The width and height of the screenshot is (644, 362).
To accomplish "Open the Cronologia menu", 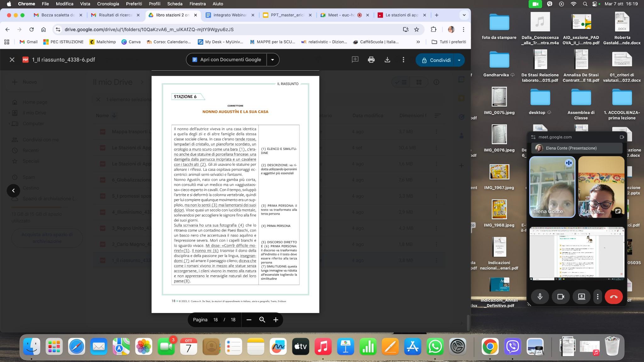I will tap(108, 4).
